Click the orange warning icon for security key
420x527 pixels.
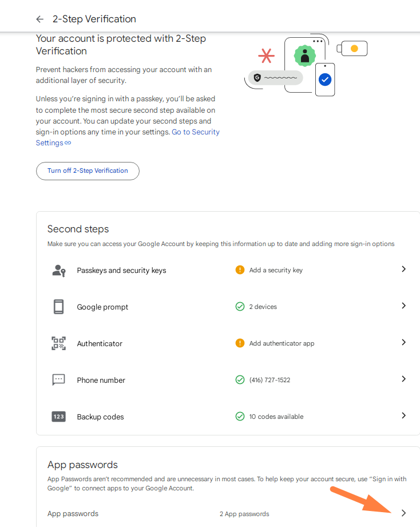pyautogui.click(x=240, y=270)
